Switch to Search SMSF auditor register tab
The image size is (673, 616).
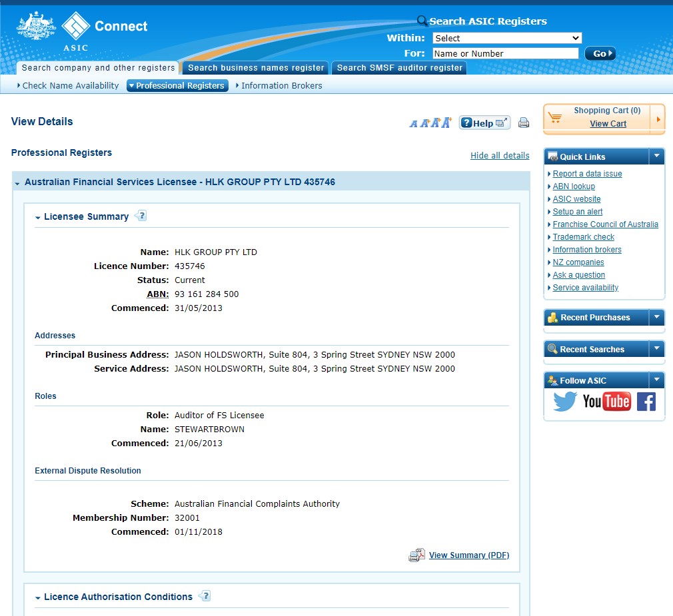click(x=400, y=68)
